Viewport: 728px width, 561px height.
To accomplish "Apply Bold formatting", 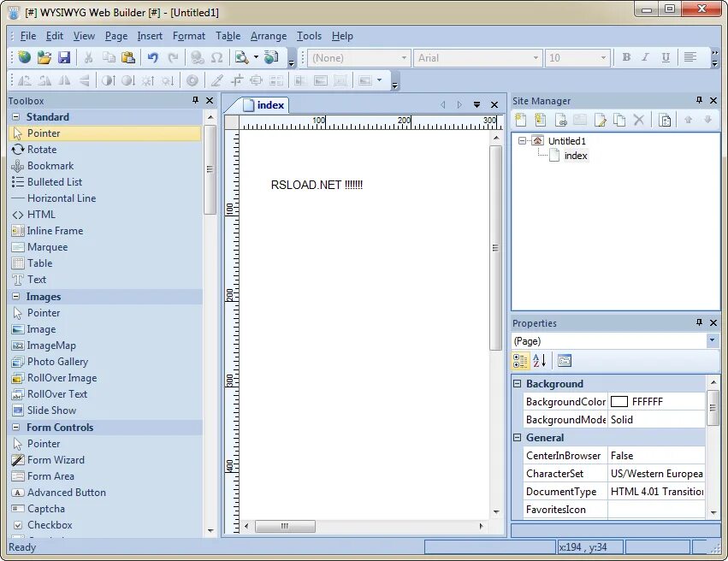I will pos(626,57).
